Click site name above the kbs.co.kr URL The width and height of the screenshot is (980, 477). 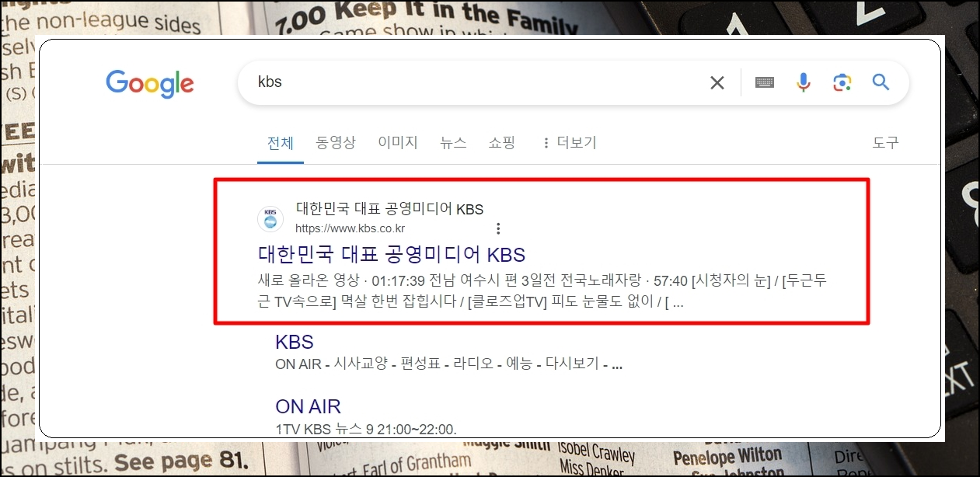389,209
